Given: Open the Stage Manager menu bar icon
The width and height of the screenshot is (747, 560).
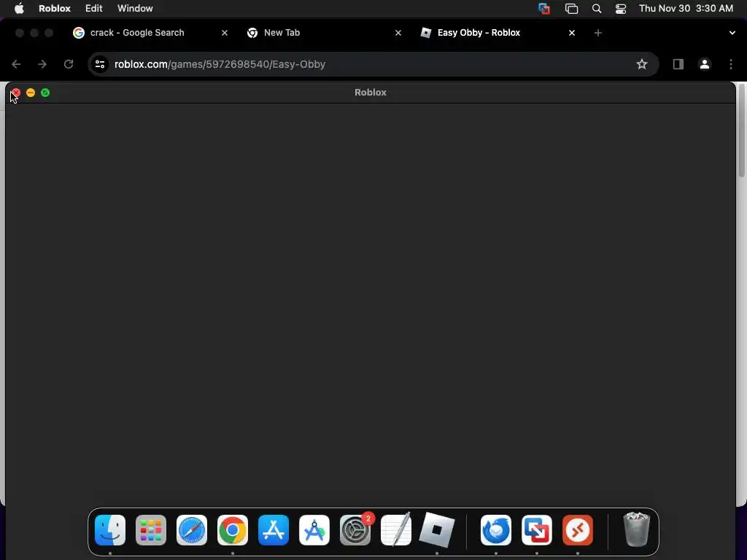Looking at the screenshot, I should point(571,9).
